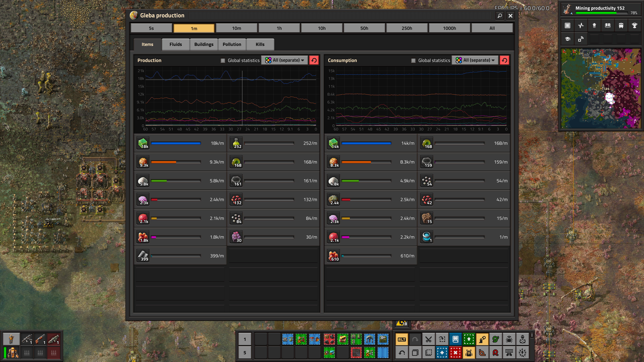The width and height of the screenshot is (644, 362).
Task: Click the 18k/m production item row
Action: (x=180, y=143)
